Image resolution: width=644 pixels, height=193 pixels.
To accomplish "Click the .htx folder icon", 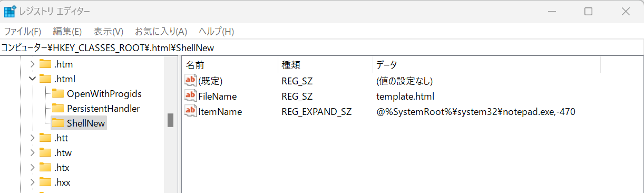I will [45, 168].
